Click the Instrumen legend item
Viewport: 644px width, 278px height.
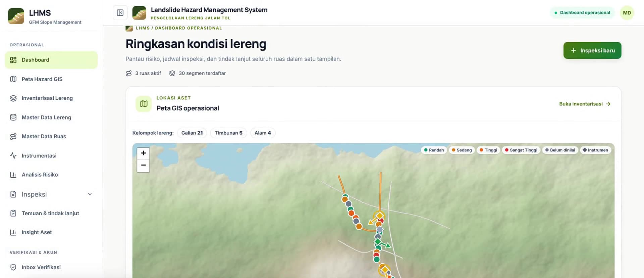coord(595,150)
